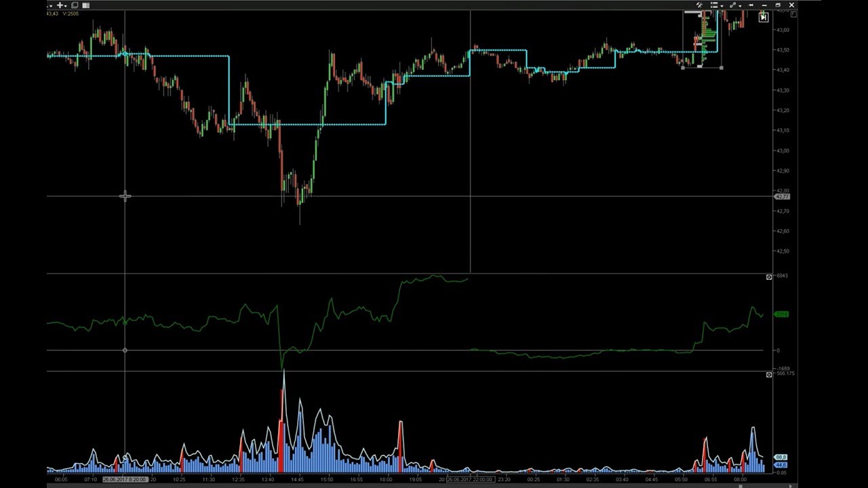868x488 pixels.
Task: Click the 43,50 price scale label
Action: [x=783, y=50]
